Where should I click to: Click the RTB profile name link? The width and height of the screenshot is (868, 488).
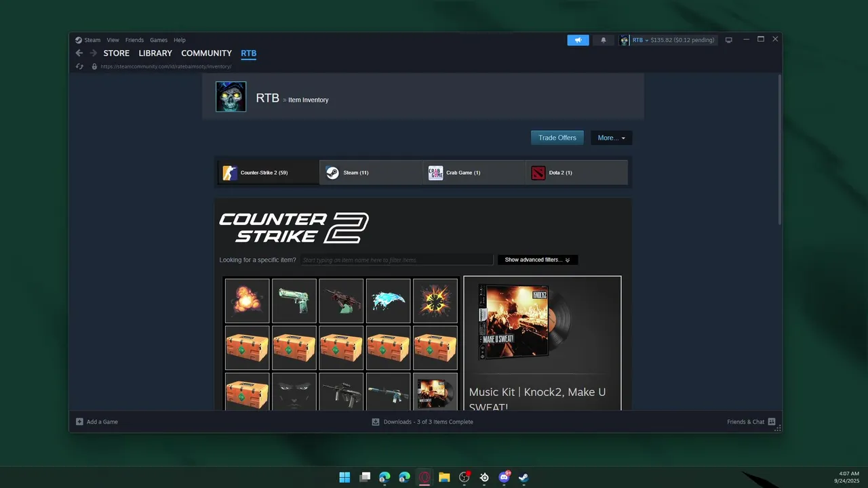click(267, 98)
